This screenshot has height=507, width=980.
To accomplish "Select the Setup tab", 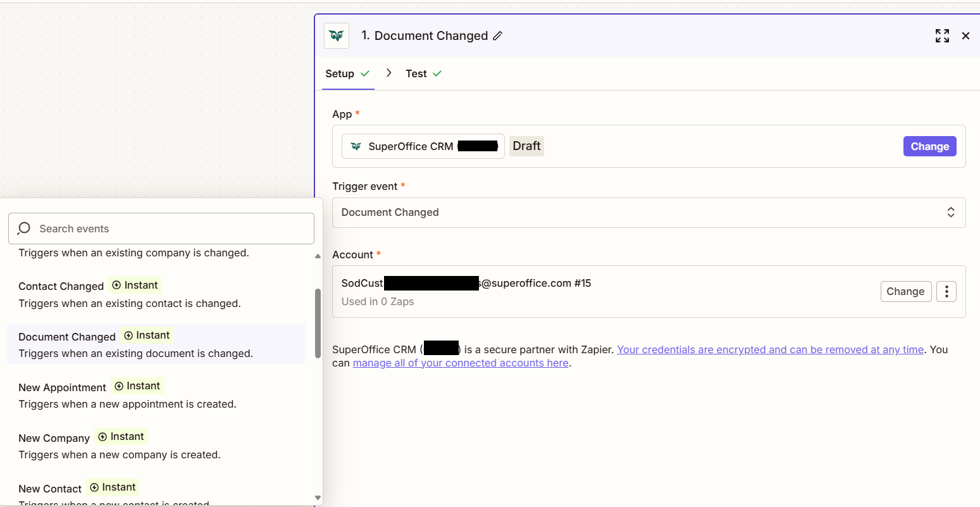I will 340,73.
